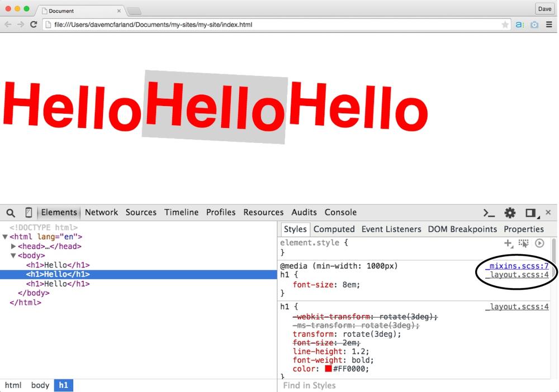
Task: Change the DevTools dock side icon
Action: point(530,213)
